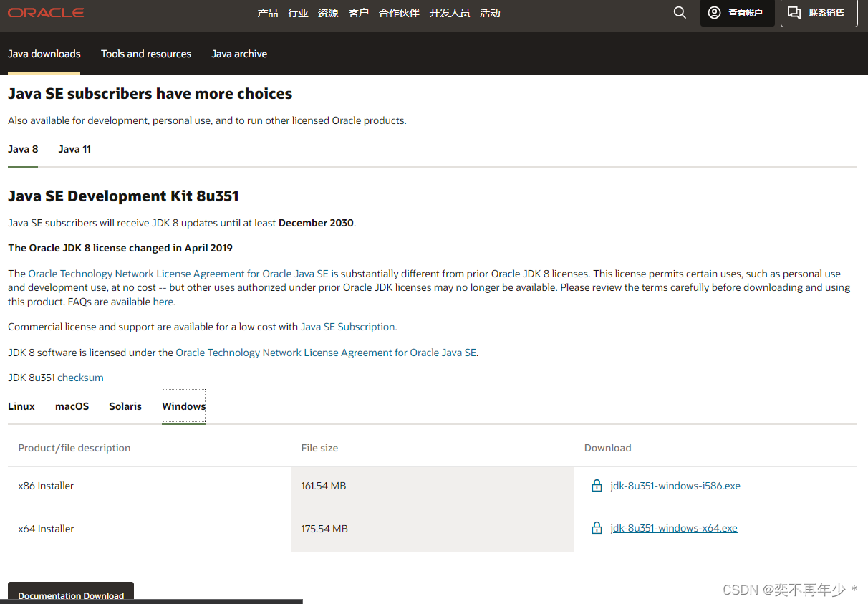Click the 'x86 Installer' cell
This screenshot has width=868, height=604.
[x=46, y=486]
